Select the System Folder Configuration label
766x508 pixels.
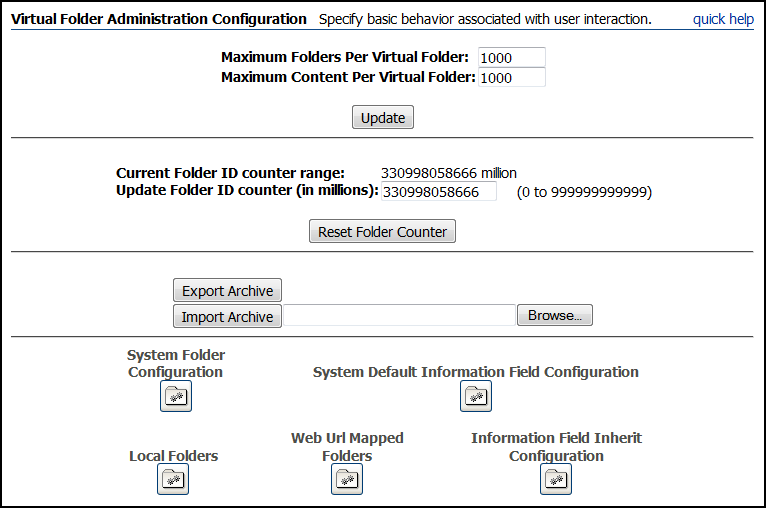(x=176, y=363)
